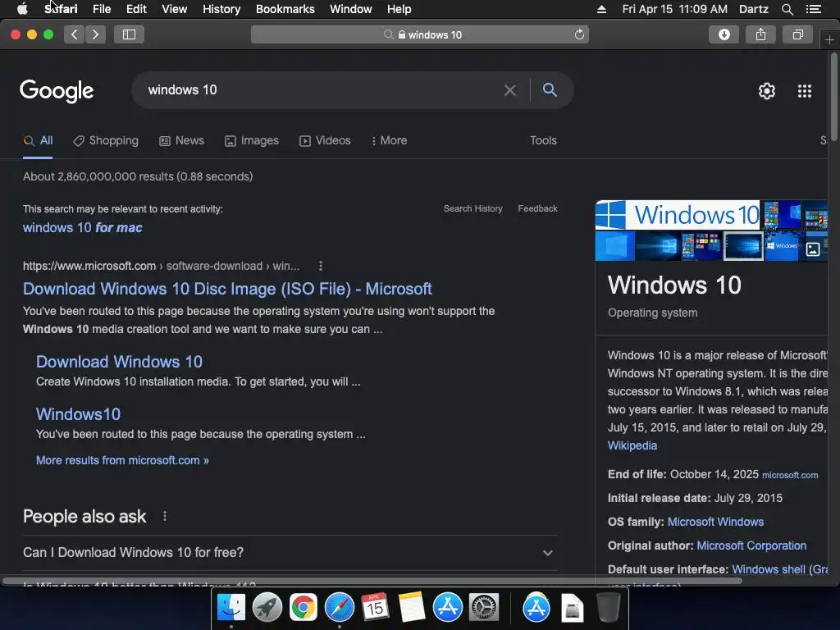Open the Dartz user menu in menu bar
Image resolution: width=840 pixels, height=630 pixels.
pyautogui.click(x=753, y=9)
